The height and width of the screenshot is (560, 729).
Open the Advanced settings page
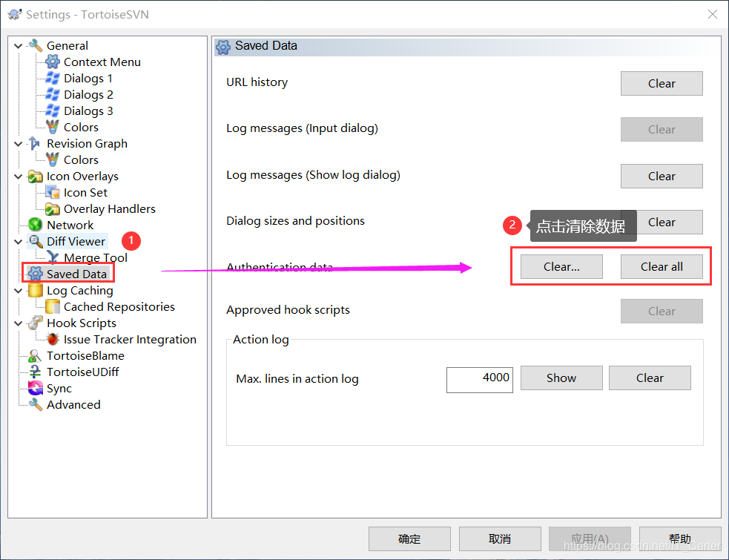[x=73, y=405]
